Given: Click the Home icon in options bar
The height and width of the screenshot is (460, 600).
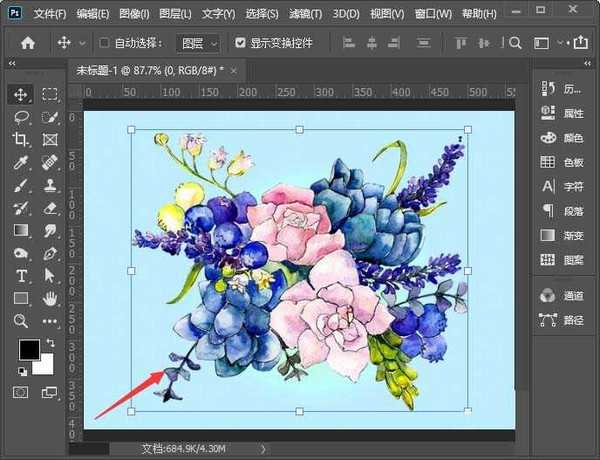Looking at the screenshot, I should (28, 44).
